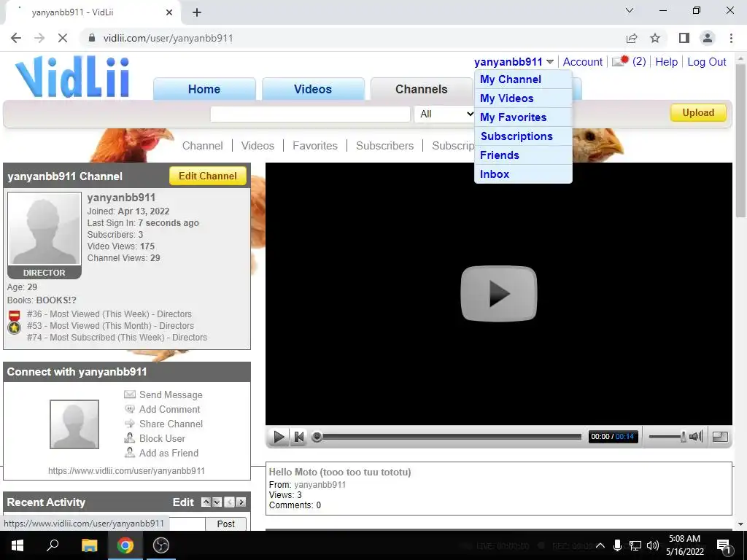Viewport: 747px width, 560px height.
Task: Open 'Hello Moto (tooo too tuu tototu)' title
Action: coord(340,472)
